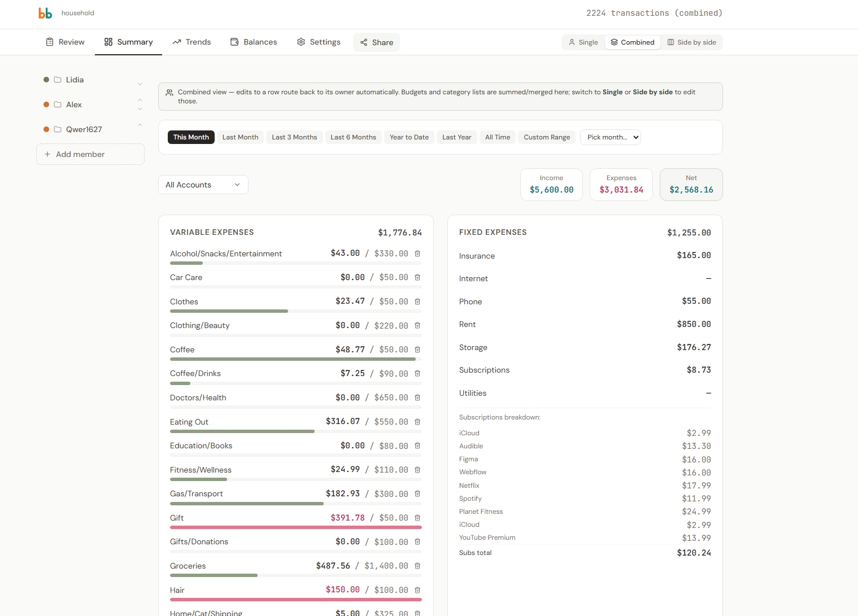Move Lidia down with her chevron
This screenshot has height=616, width=858.
click(x=140, y=84)
